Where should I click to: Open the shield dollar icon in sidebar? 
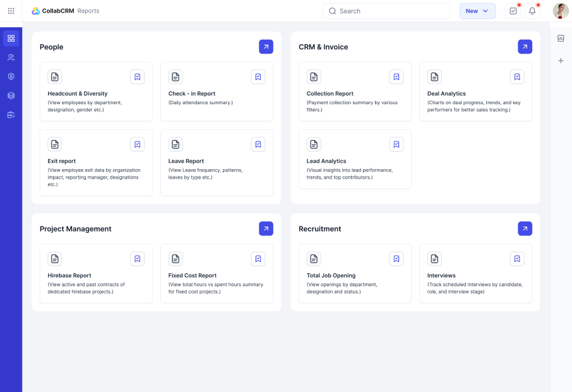tap(11, 76)
